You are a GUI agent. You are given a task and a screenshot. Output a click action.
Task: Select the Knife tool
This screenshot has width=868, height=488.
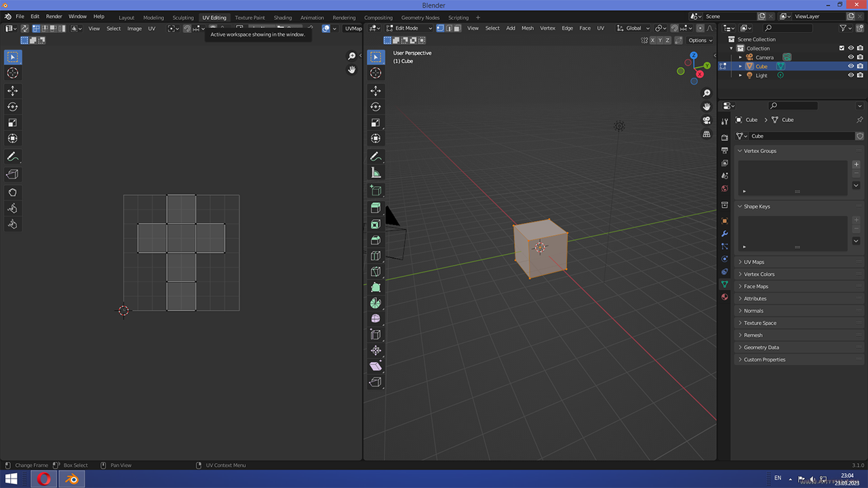(x=376, y=271)
